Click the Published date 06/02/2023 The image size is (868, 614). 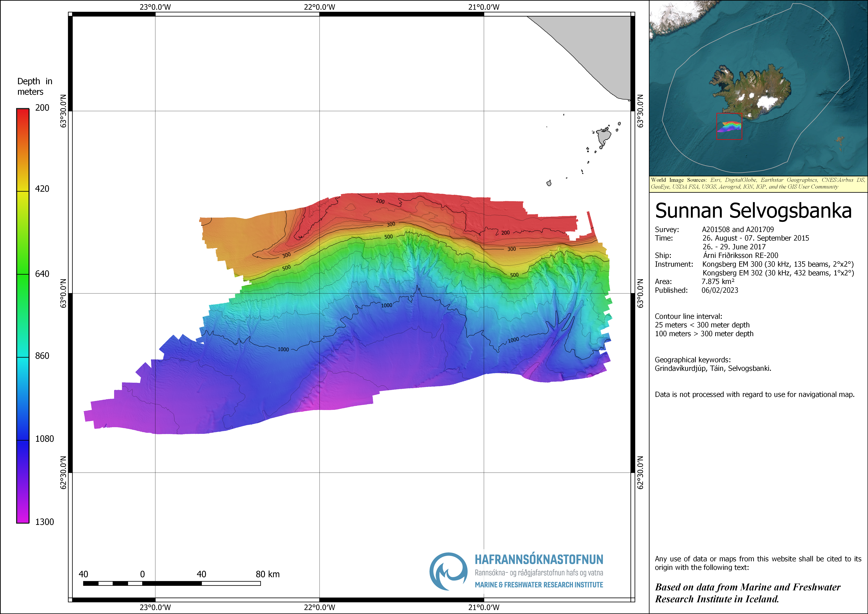tap(720, 290)
